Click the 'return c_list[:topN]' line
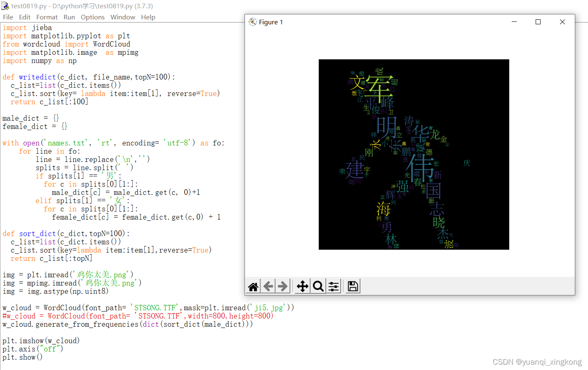Screen dimensions: 588x370 [52, 258]
